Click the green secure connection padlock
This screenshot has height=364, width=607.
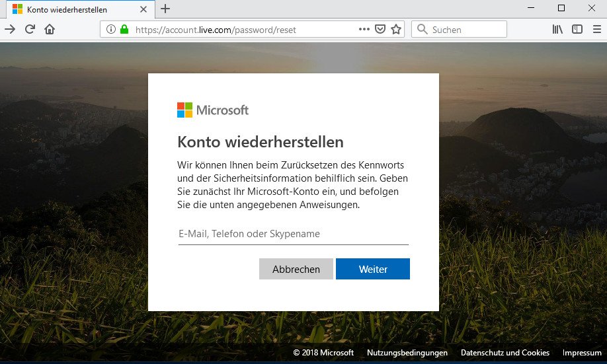coord(124,30)
